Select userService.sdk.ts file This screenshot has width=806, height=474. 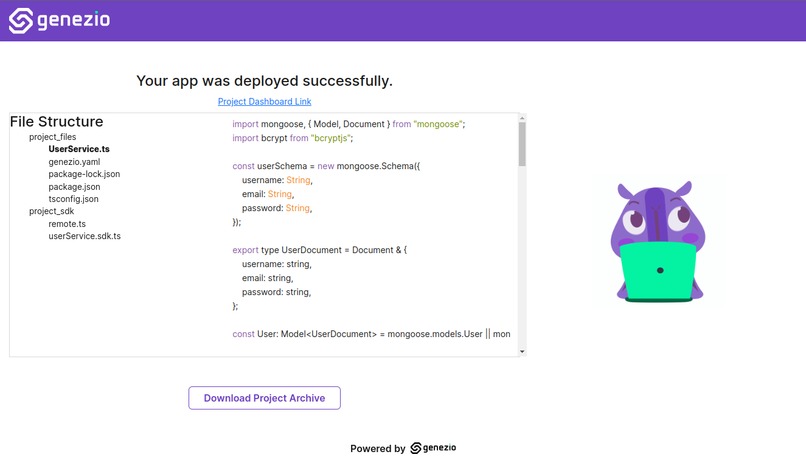(x=85, y=236)
